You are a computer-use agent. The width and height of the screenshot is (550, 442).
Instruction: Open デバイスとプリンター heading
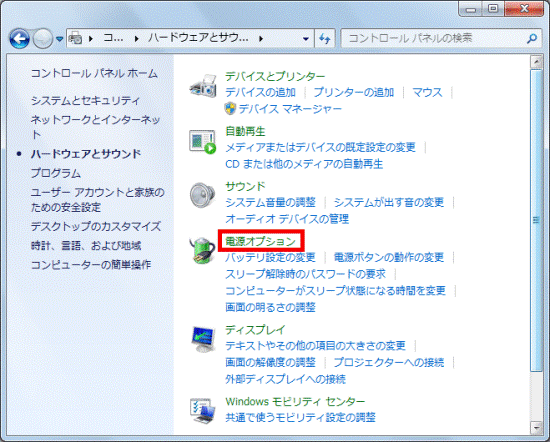click(x=275, y=76)
